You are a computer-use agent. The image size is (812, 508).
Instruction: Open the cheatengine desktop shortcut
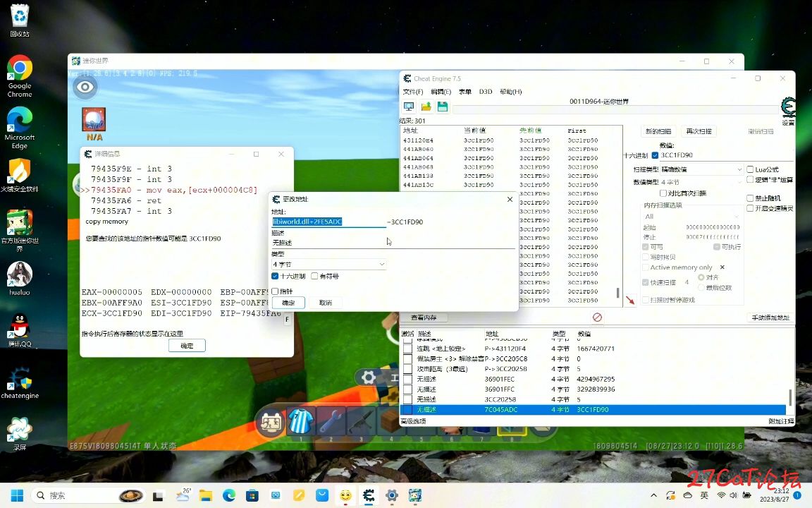tap(20, 382)
